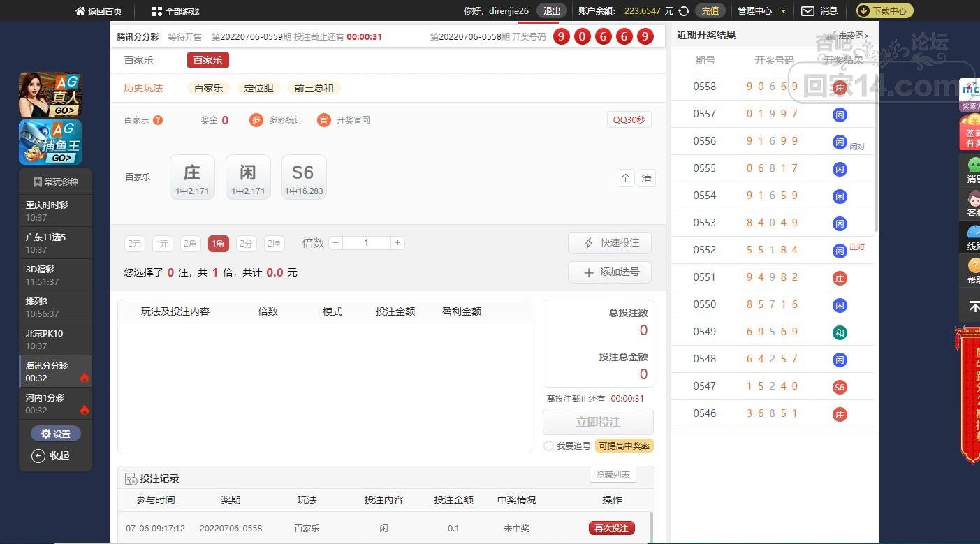Click the 再次投注 rebet button
Image resolution: width=980 pixels, height=544 pixels.
coord(611,528)
